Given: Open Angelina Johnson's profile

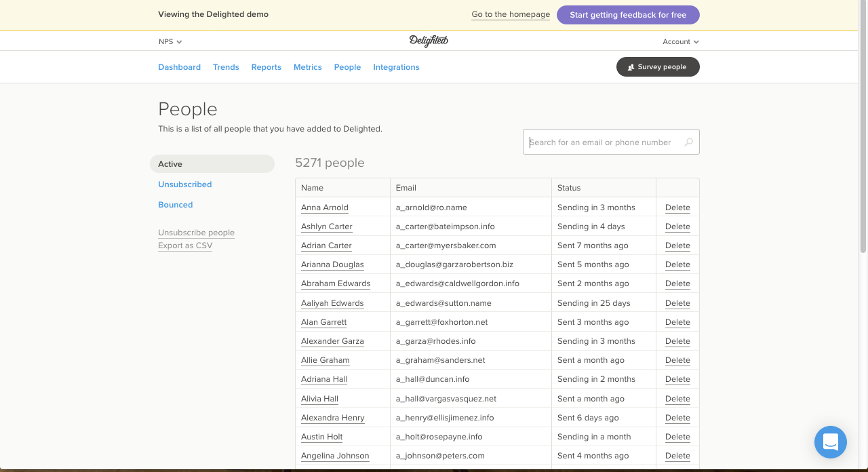Looking at the screenshot, I should pos(335,456).
